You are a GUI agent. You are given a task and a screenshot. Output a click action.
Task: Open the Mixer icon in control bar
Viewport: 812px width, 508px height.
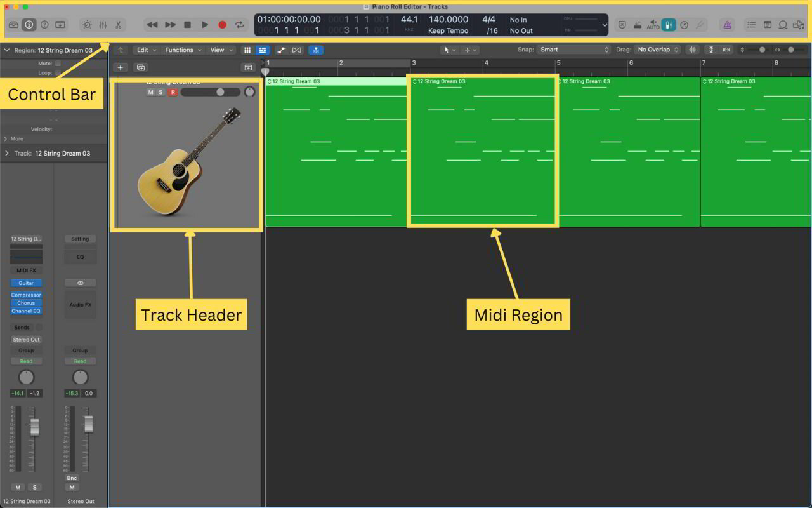(x=102, y=25)
